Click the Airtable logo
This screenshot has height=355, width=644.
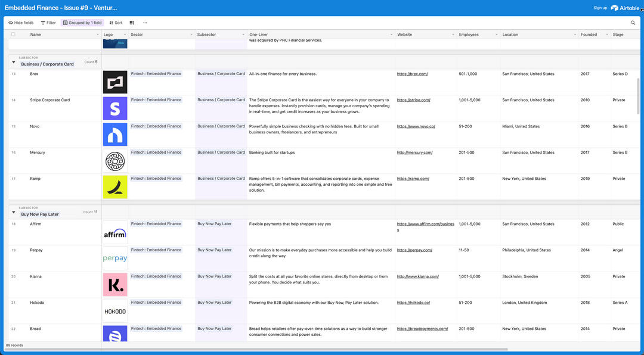coord(626,8)
